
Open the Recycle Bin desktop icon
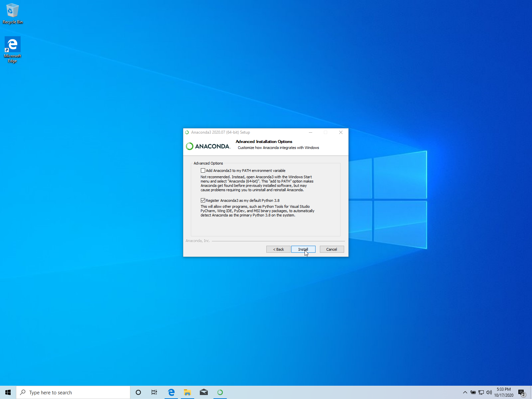(13, 14)
